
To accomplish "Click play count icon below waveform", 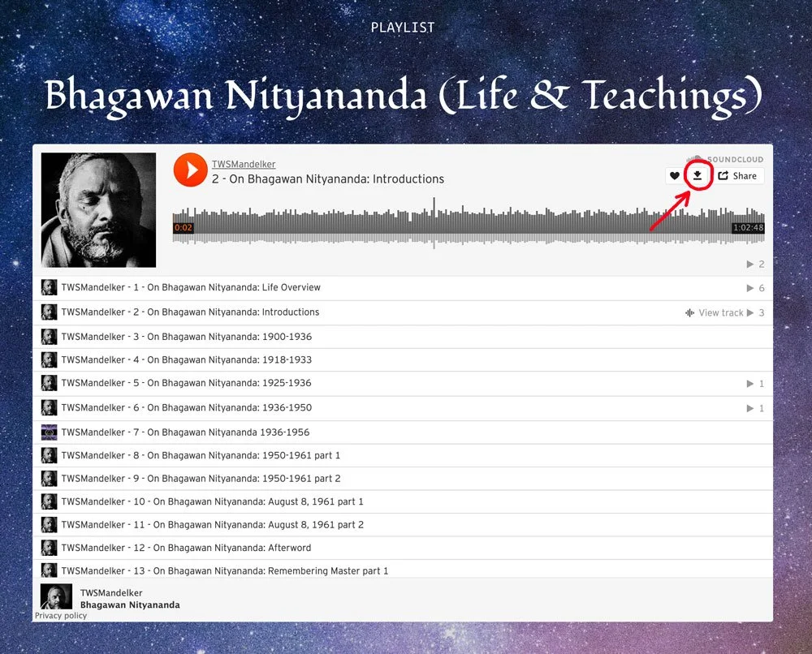I will tap(749, 265).
